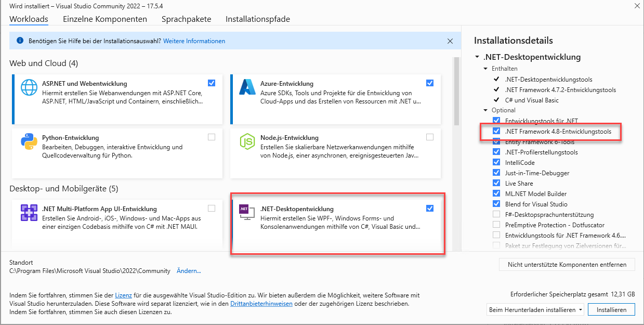Viewport: 644px width, 325px height.
Task: Uncheck the .NET-Desktopentwicklung workload
Action: pos(429,209)
